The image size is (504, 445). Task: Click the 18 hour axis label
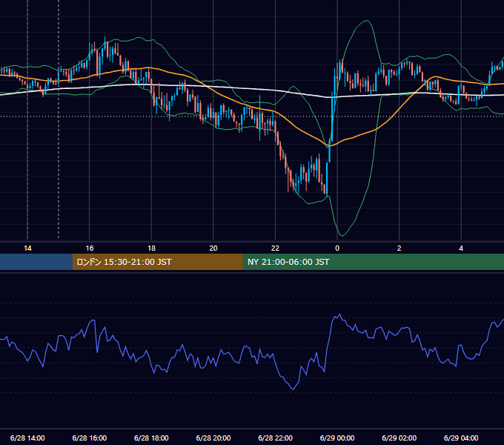pyautogui.click(x=151, y=248)
